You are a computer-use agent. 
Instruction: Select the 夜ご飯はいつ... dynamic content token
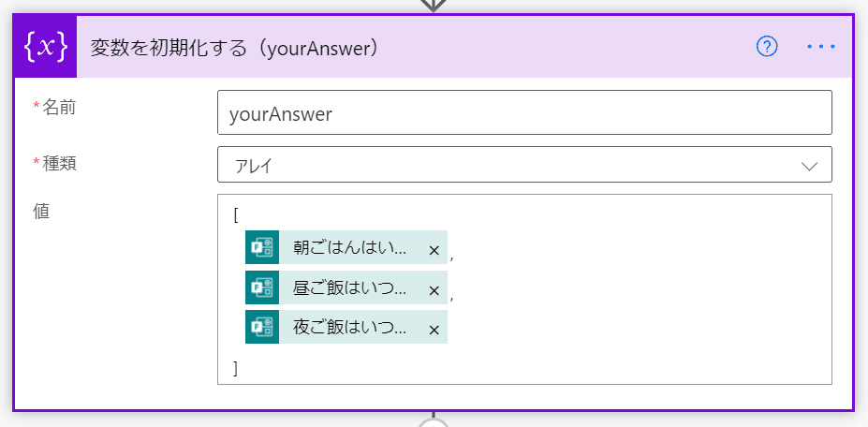click(349, 328)
